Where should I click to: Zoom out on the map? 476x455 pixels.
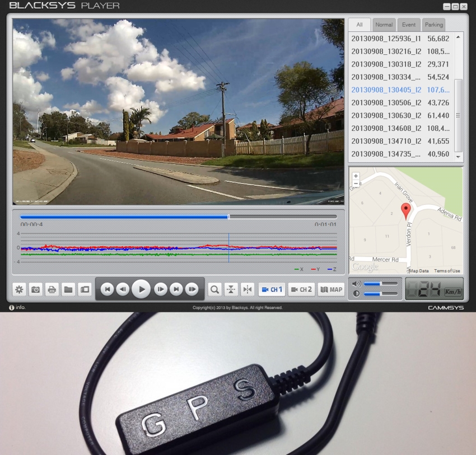[356, 184]
